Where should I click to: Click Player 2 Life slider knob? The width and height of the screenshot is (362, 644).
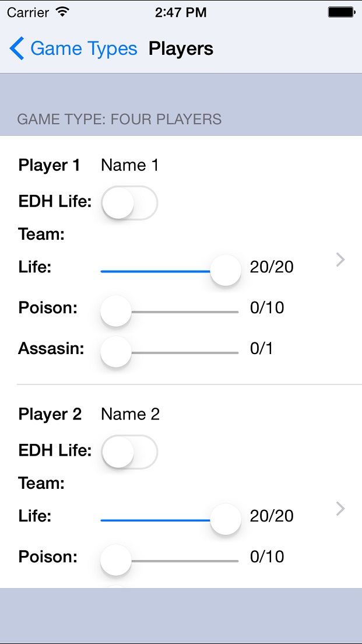click(x=226, y=519)
